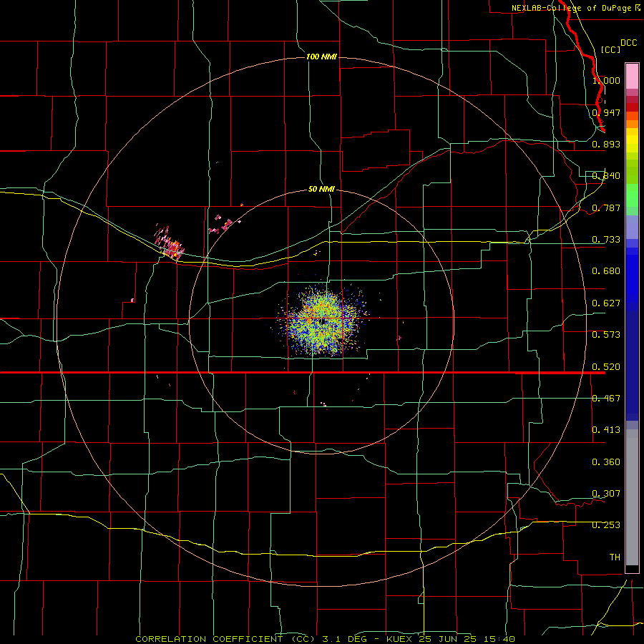Screen dimensions: 644x644
Task: Click the 0.307 scale value
Action: coord(606,494)
